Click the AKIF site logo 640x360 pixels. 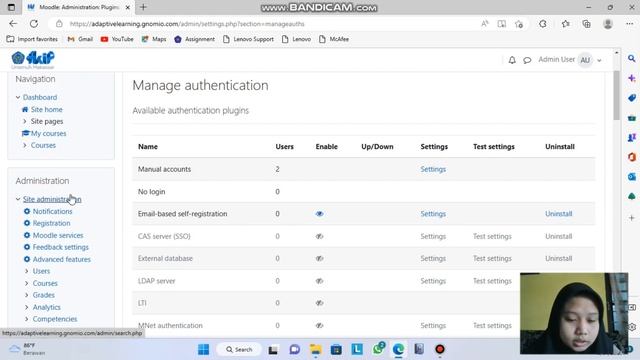pos(33,60)
